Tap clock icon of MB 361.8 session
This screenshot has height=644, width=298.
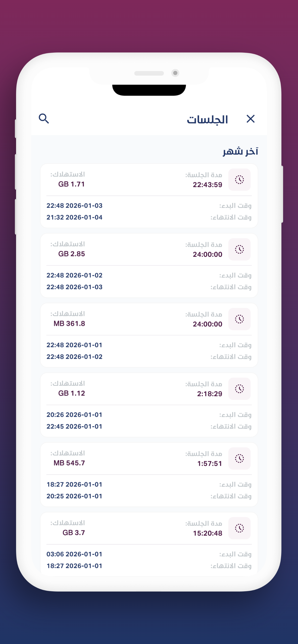(x=239, y=319)
